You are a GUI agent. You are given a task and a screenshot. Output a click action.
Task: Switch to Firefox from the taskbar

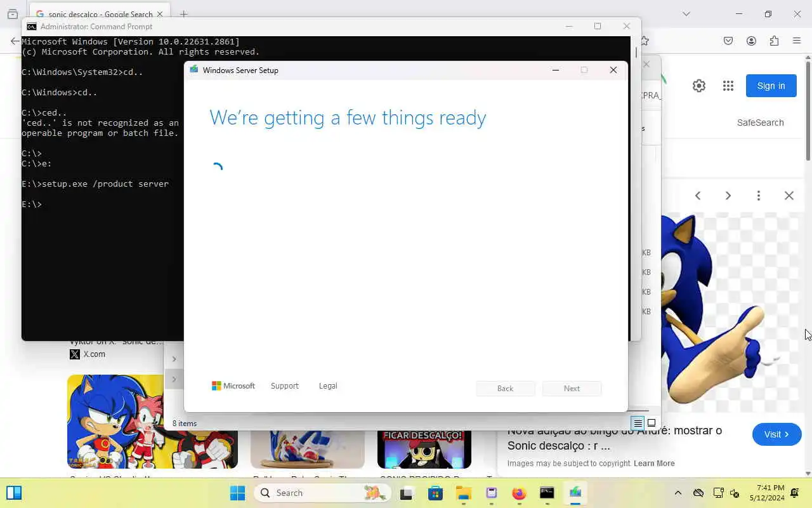(x=519, y=493)
